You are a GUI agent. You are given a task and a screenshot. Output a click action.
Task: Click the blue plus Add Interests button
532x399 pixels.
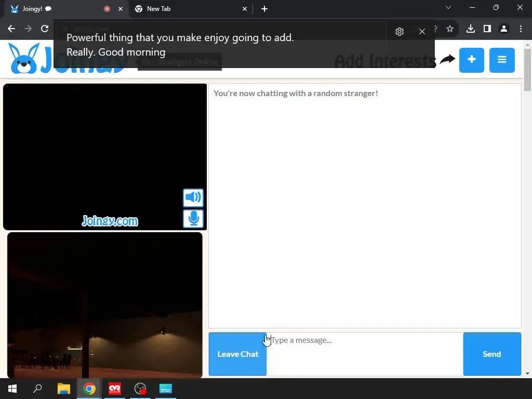click(472, 60)
